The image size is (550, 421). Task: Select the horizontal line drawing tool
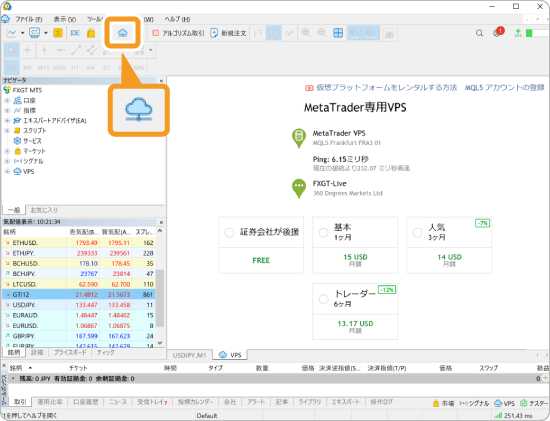(x=60, y=50)
